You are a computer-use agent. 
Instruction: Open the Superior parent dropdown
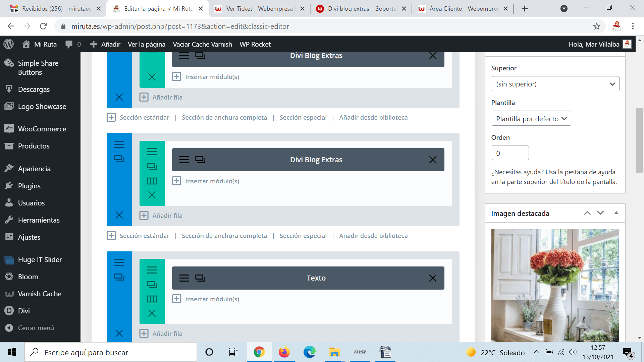click(x=555, y=84)
